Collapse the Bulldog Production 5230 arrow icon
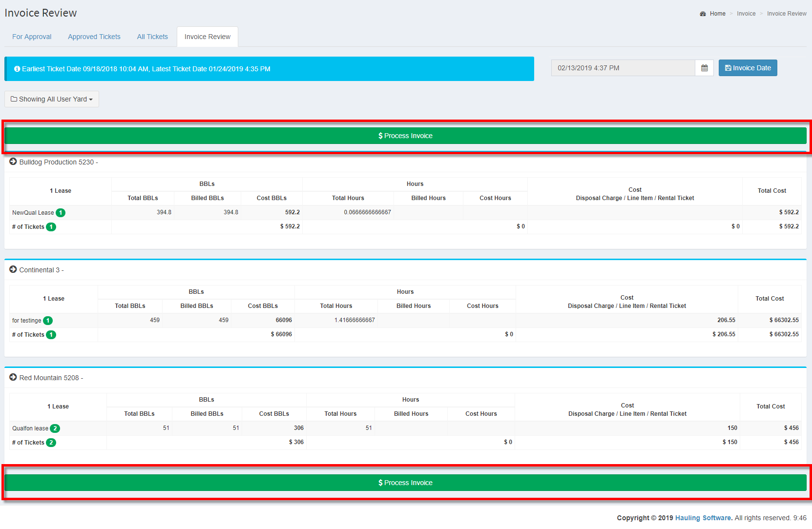The image size is (812, 529). (13, 162)
